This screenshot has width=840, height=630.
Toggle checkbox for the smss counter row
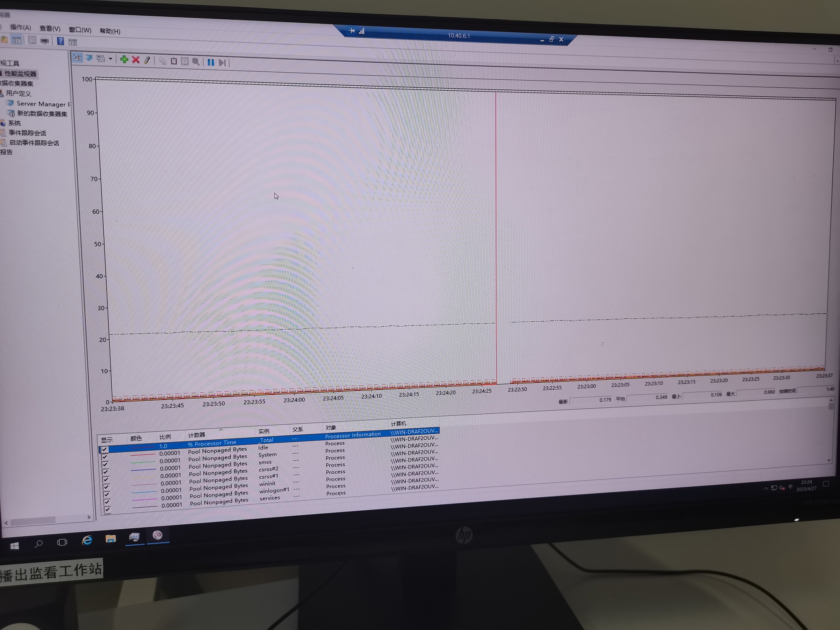click(x=105, y=472)
